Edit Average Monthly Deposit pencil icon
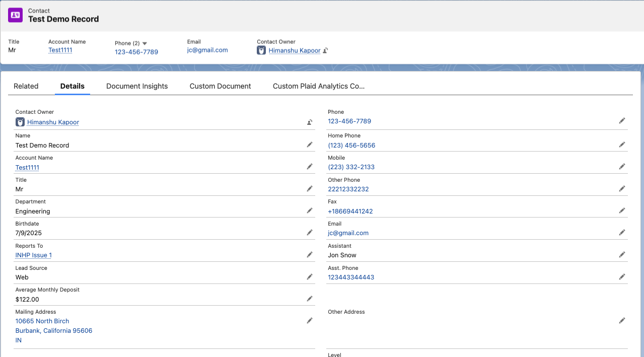This screenshot has width=644, height=357. pyautogui.click(x=310, y=299)
